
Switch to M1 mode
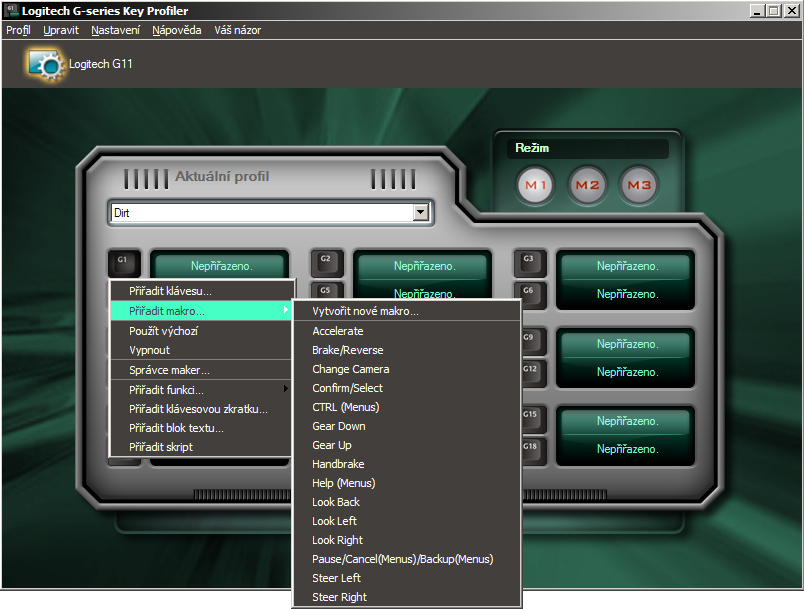(x=537, y=185)
